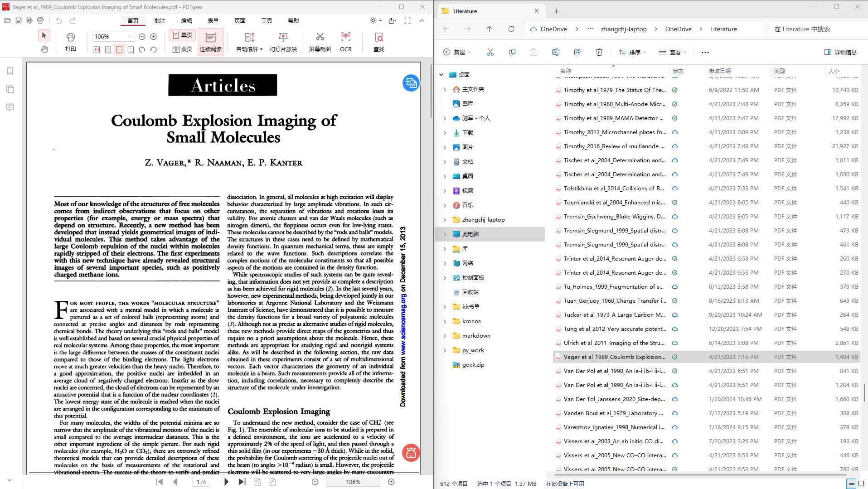Viewport: 868px width, 489px height.
Task: Set actual size 1:1 view
Action: [97, 50]
